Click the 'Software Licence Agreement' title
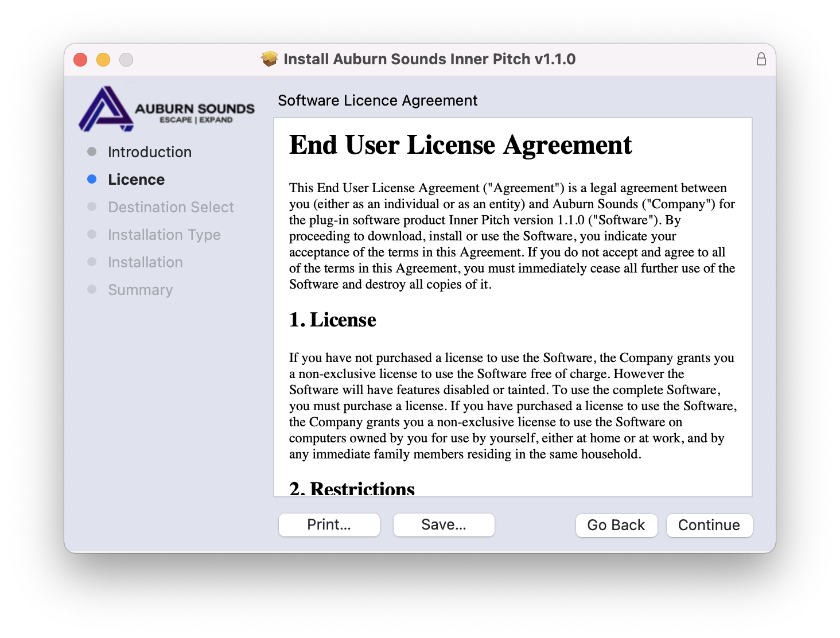Screen dimensions: 840x638 coord(378,100)
